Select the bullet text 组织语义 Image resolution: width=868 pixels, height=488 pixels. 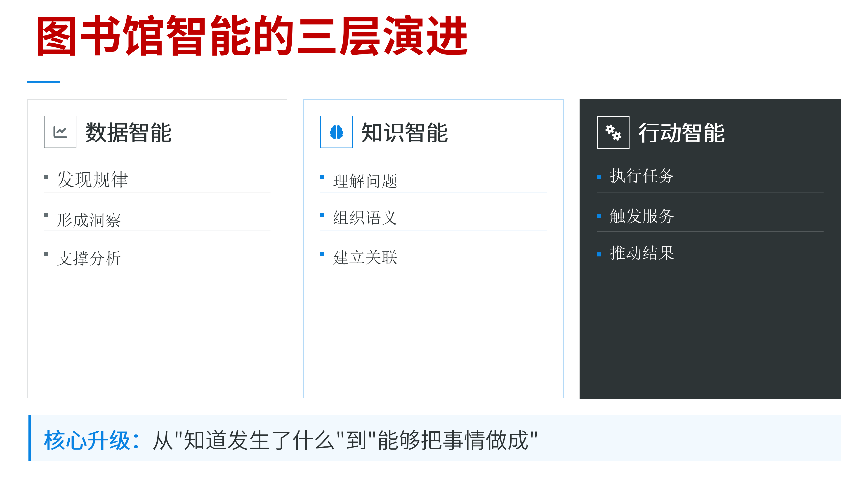click(365, 218)
